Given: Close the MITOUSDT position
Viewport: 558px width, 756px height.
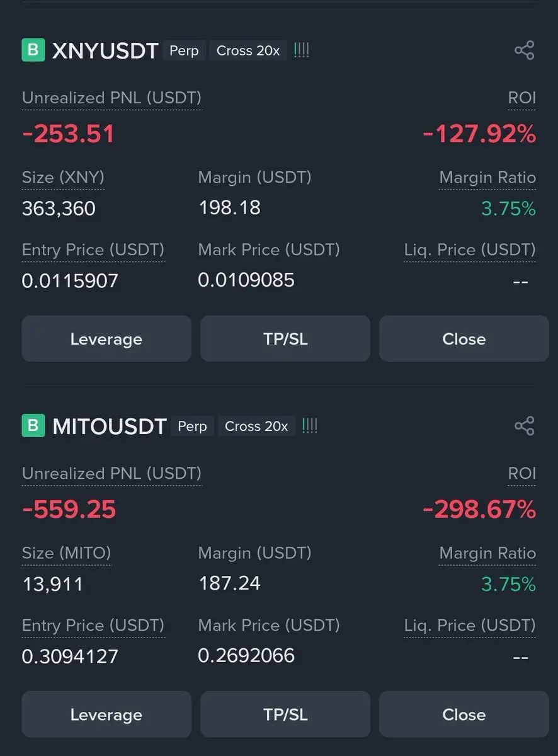Looking at the screenshot, I should coord(464,714).
